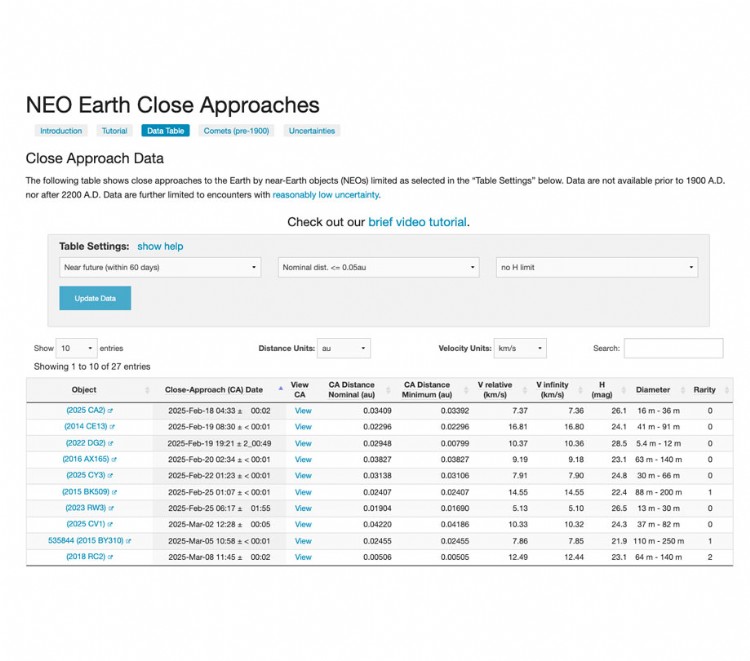750x661 pixels.
Task: Open the 535844 (2015 BY310) object link
Action: coord(86,540)
